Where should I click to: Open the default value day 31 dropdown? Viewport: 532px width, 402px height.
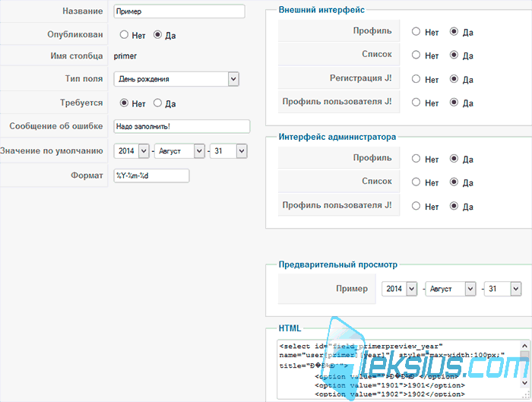(229, 151)
